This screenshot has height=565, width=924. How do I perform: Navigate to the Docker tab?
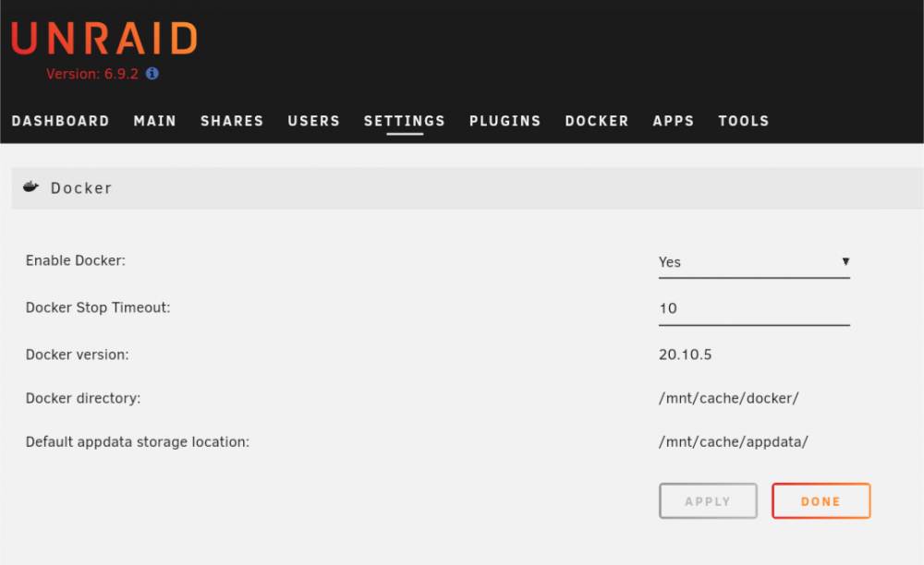(597, 121)
